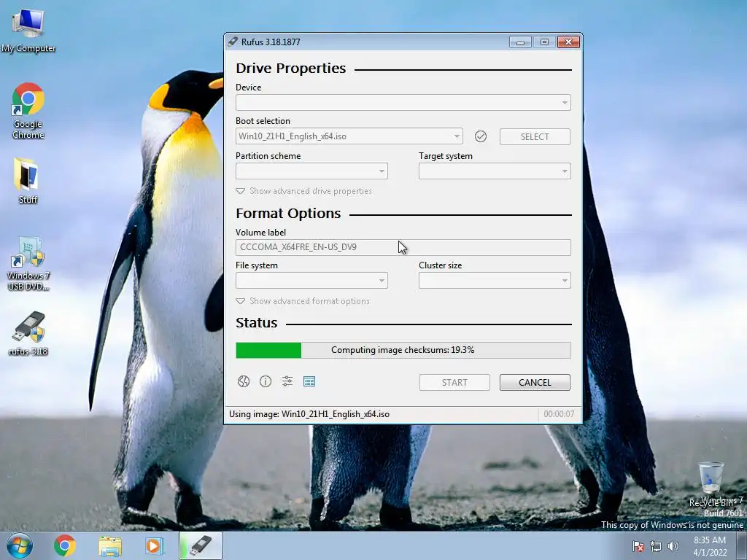The width and height of the screenshot is (747, 560).
Task: Close the Rufus window
Action: [x=568, y=42]
